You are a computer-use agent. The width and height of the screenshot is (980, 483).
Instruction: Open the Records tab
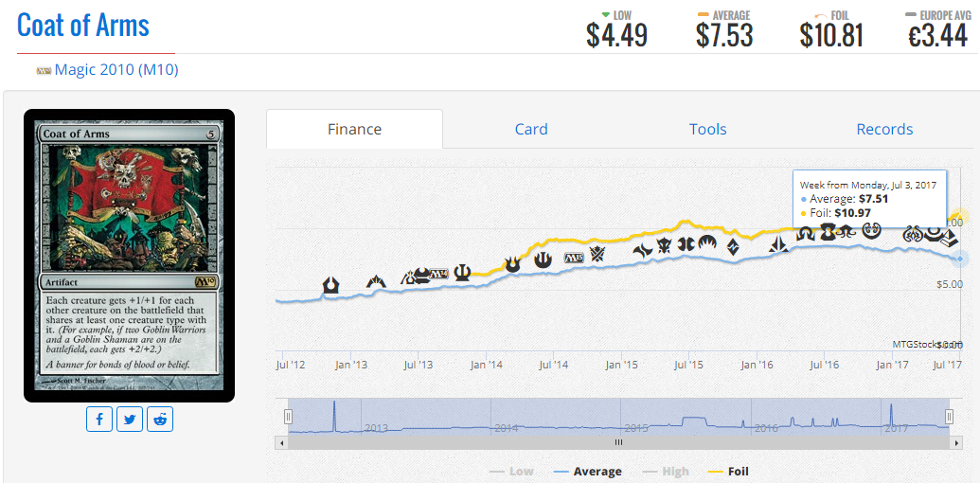tap(884, 130)
